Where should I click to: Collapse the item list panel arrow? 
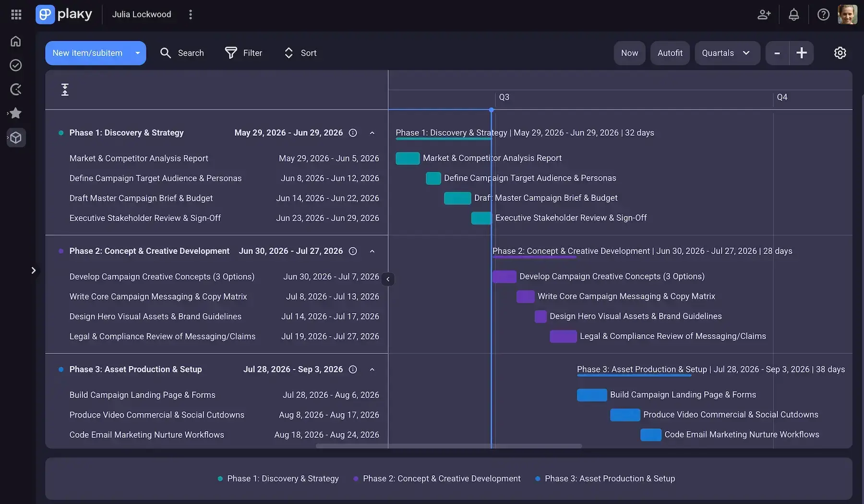coord(388,279)
